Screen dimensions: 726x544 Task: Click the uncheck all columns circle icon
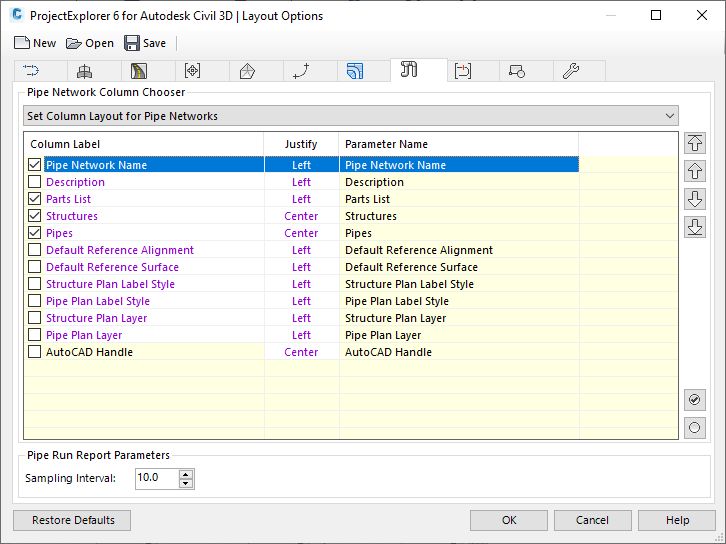(x=695, y=427)
